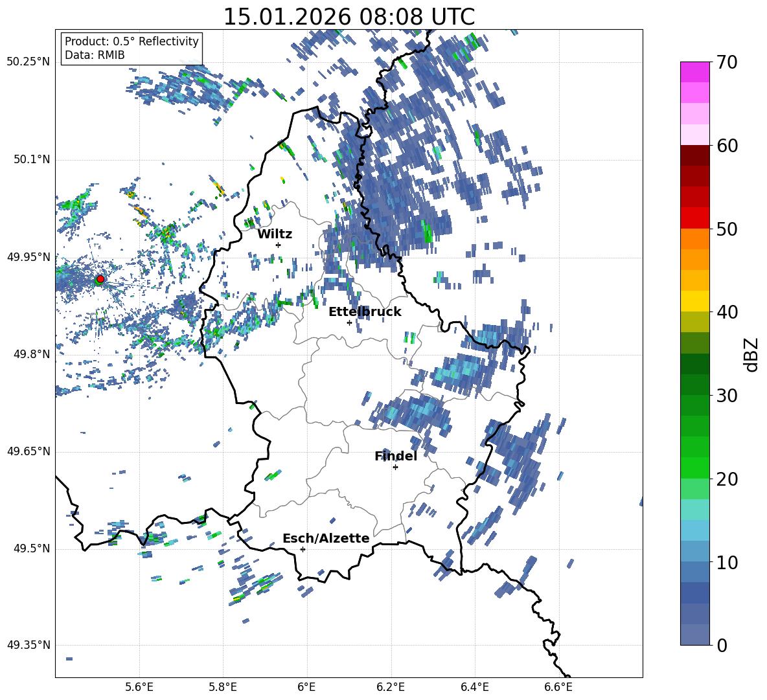The image size is (767, 700).
Task: Click the dBZ colorbar axis label
Action: [x=752, y=354]
